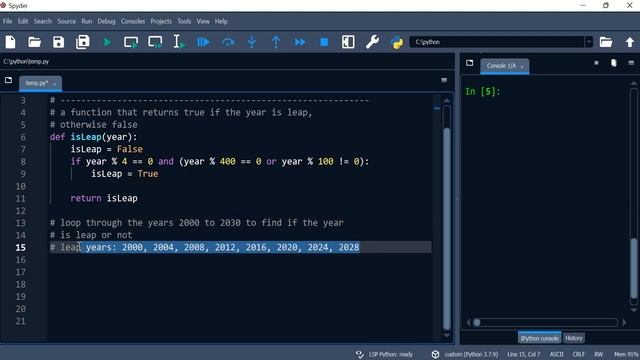Click the conda environment cube icon
640x360 pixels.
coord(436,354)
